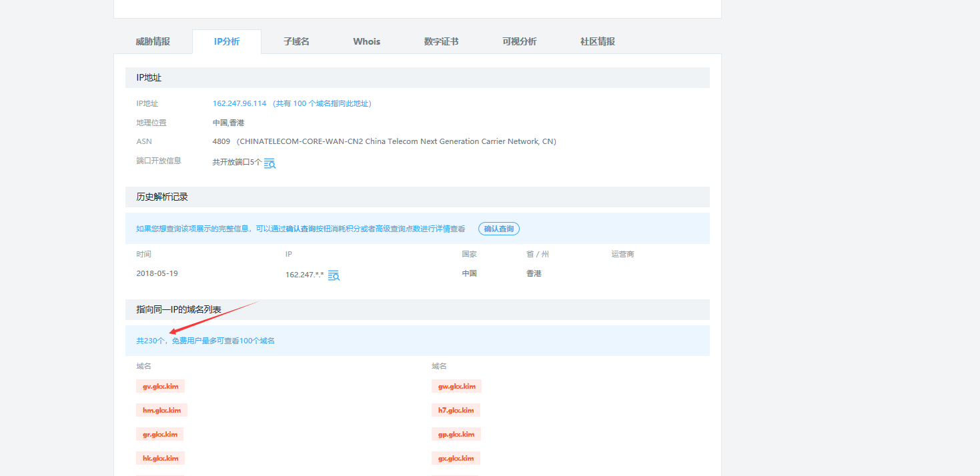The image size is (980, 476).
Task: Click the 共有 100 个域名指向此地址 link
Action: coord(322,103)
